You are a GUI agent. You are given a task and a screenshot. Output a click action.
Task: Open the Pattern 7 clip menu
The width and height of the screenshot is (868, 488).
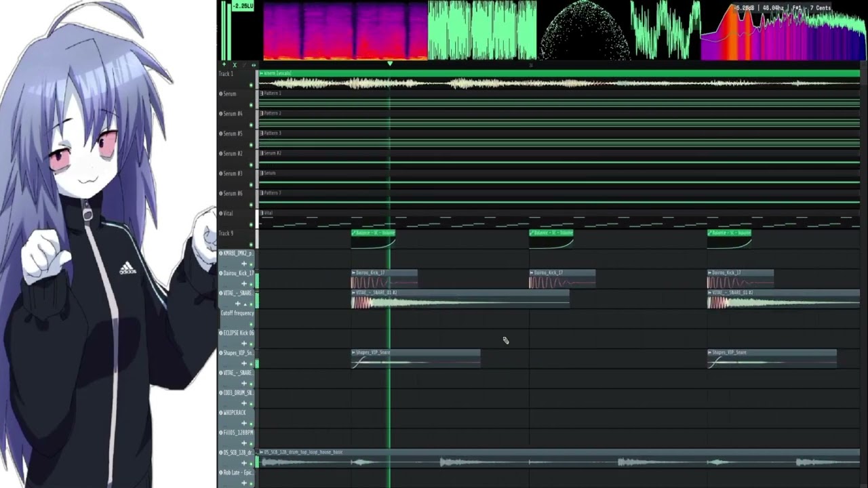click(x=262, y=192)
